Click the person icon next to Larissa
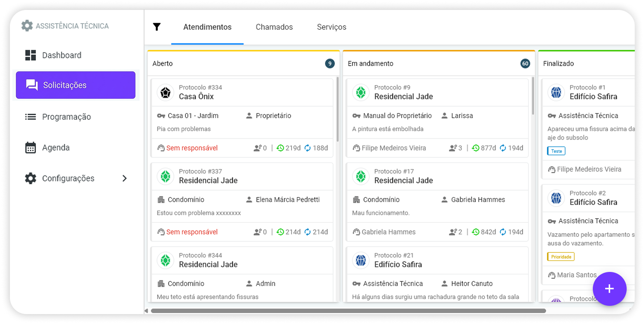This screenshot has height=324, width=644. pos(445,116)
